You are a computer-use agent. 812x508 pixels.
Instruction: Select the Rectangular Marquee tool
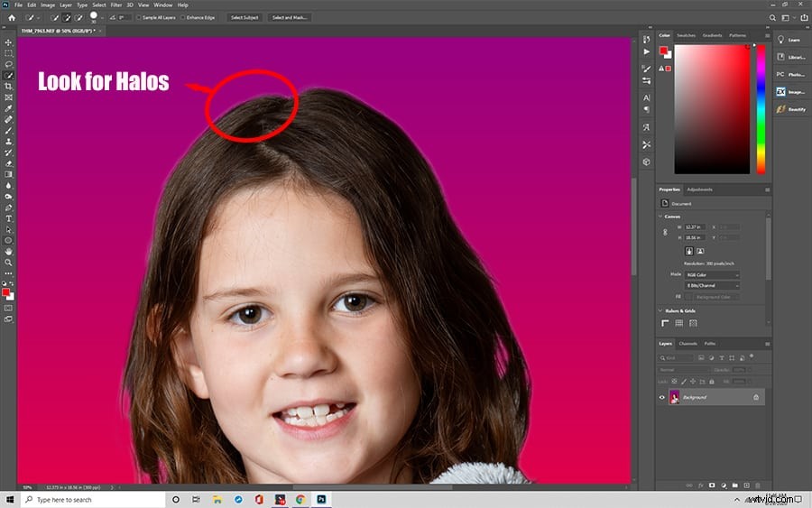pyautogui.click(x=8, y=53)
